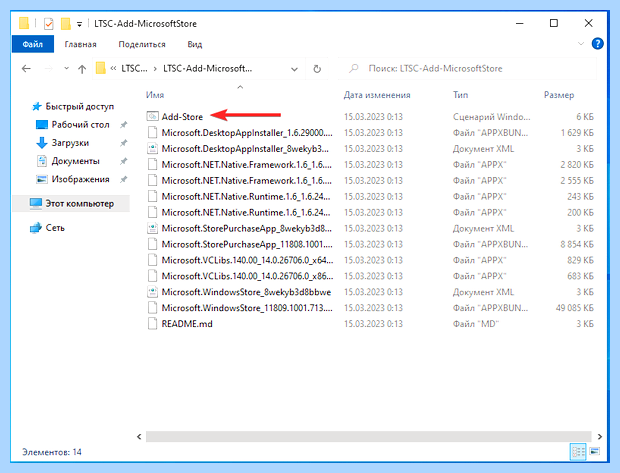620x473 pixels.
Task: Click the Forward navigation arrow
Action: [x=49, y=69]
